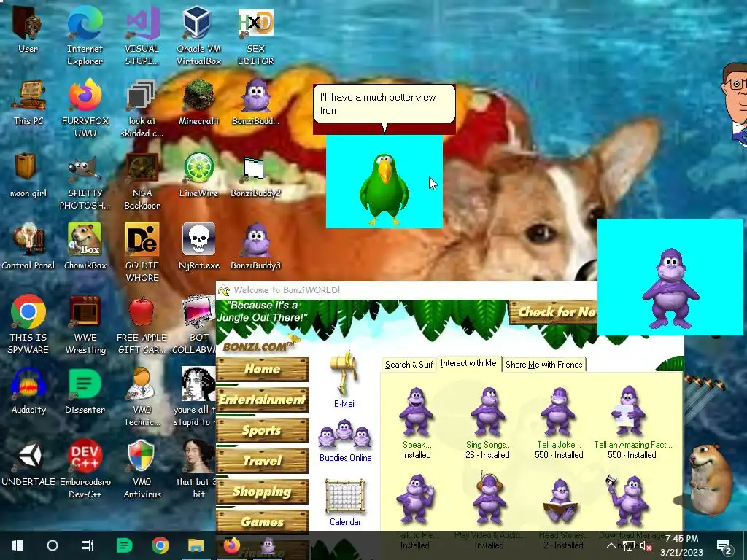Open the LimeWire desktop icon
The image size is (747, 560).
198,175
